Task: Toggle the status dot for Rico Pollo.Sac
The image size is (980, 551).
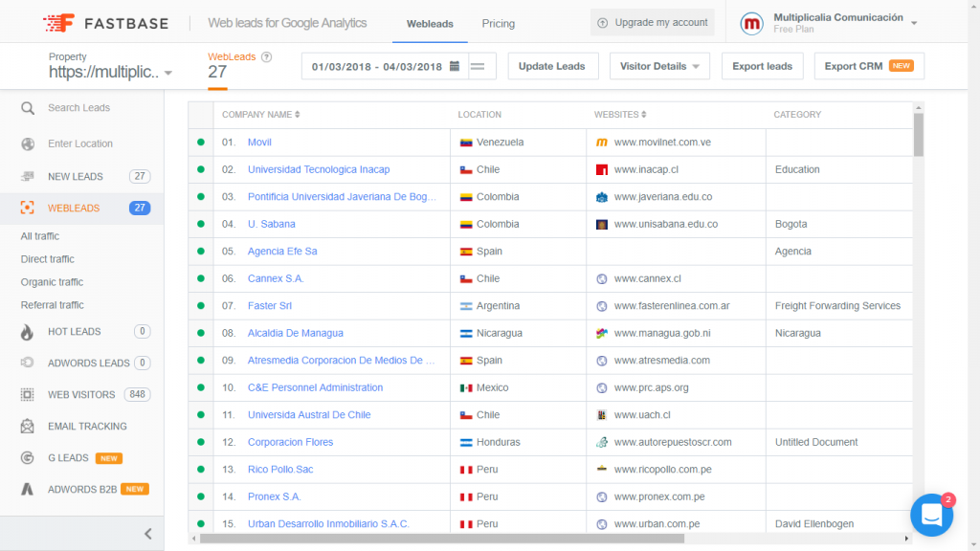Action: (201, 469)
